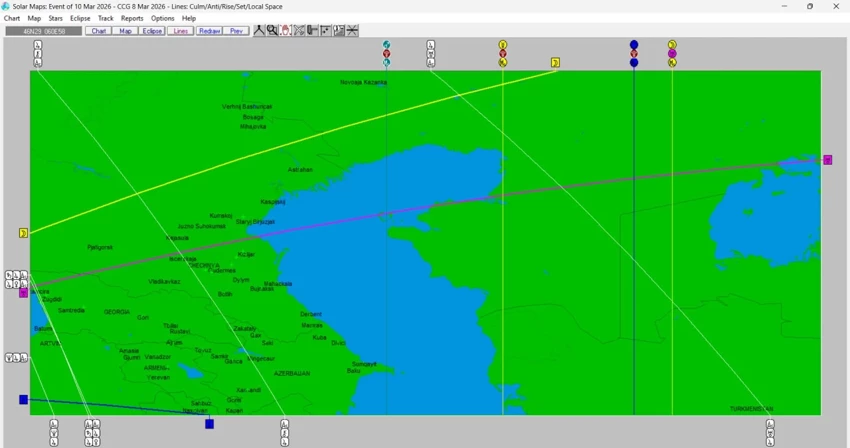Click the Mihajlovka city label
Image resolution: width=850 pixels, height=448 pixels.
pos(253,127)
